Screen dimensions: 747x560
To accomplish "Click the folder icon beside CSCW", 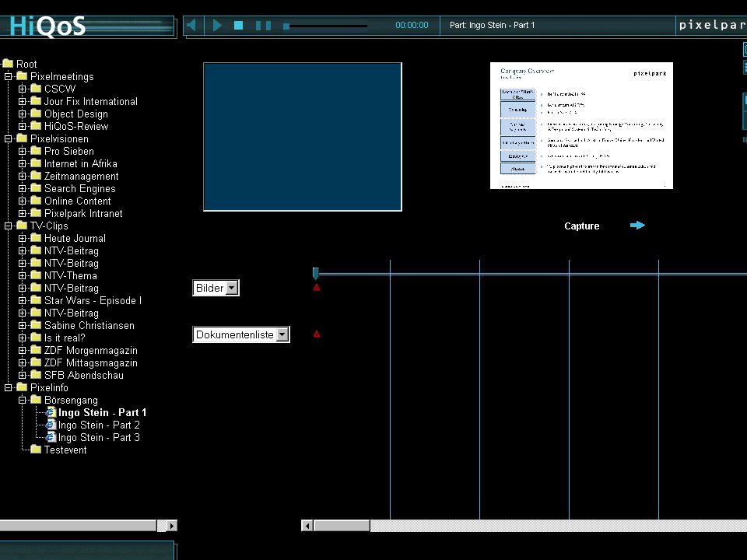I will pyautogui.click(x=36, y=88).
